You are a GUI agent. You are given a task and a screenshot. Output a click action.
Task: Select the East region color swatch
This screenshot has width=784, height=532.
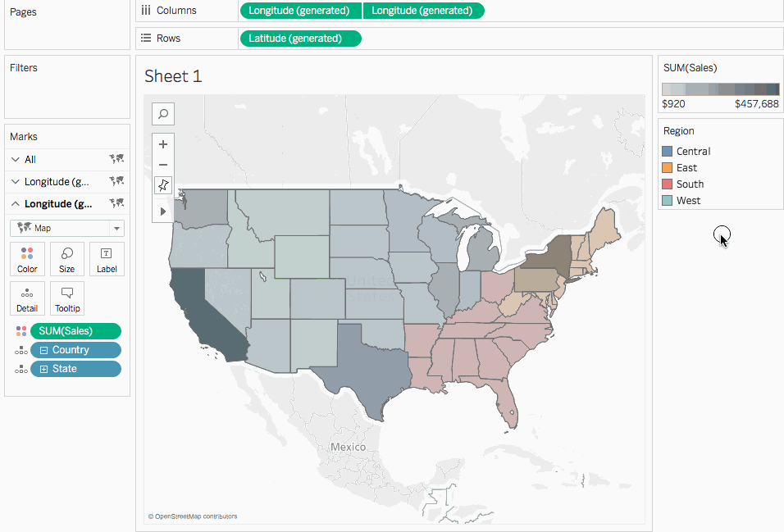[667, 167]
